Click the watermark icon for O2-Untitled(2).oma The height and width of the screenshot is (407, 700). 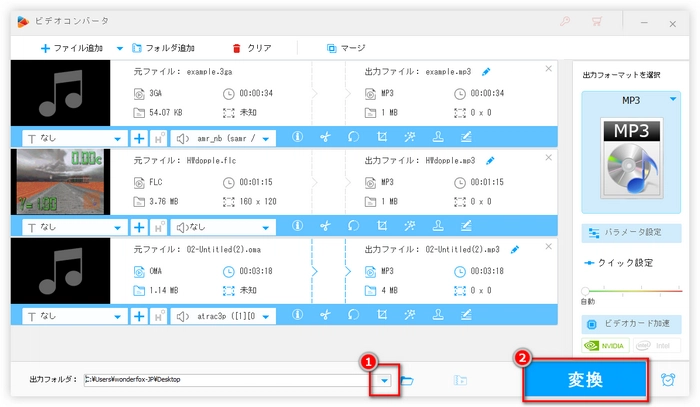click(437, 315)
